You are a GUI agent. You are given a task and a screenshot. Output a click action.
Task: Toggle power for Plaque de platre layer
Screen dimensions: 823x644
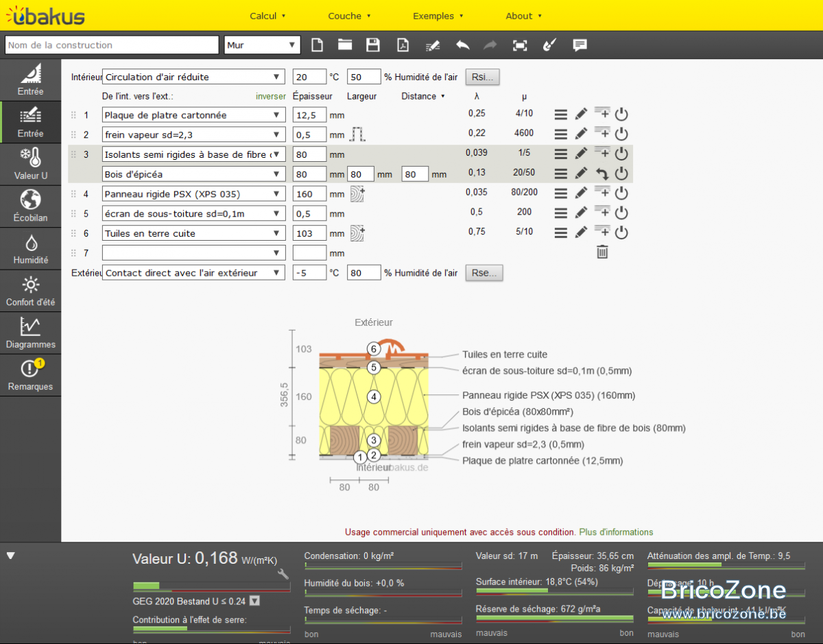click(x=621, y=115)
